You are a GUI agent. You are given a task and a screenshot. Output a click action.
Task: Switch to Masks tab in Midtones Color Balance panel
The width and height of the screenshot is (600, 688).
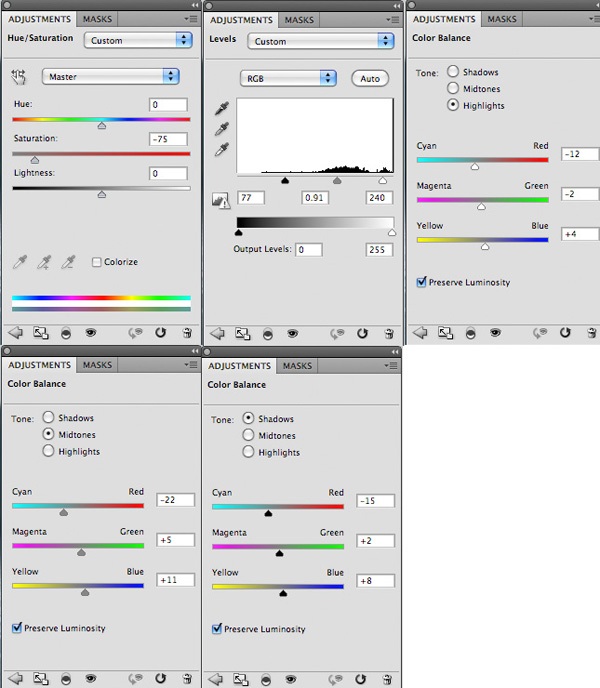[x=97, y=365]
